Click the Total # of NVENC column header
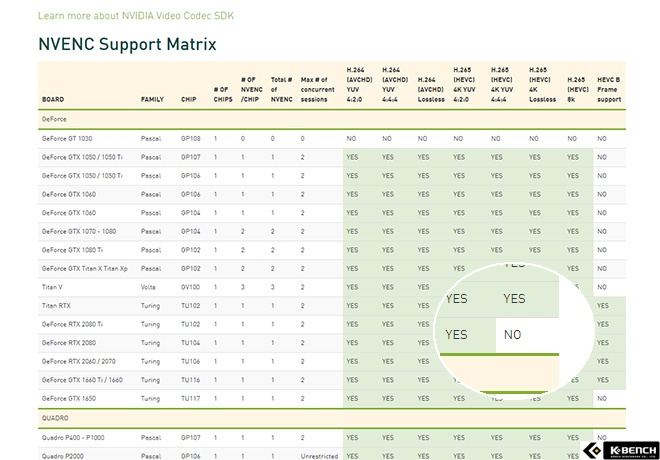This screenshot has width=660, height=460. coord(281,89)
